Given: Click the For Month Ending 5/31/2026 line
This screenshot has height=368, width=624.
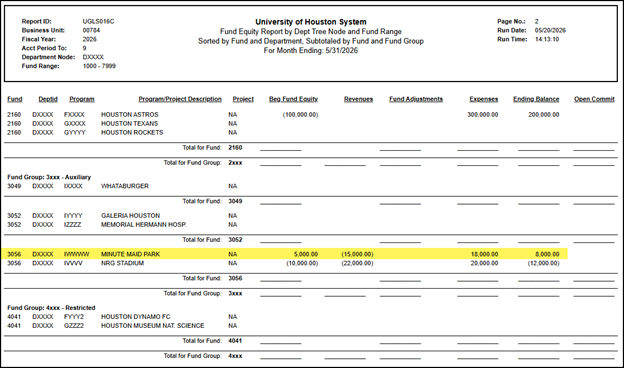Looking at the screenshot, I should (311, 51).
